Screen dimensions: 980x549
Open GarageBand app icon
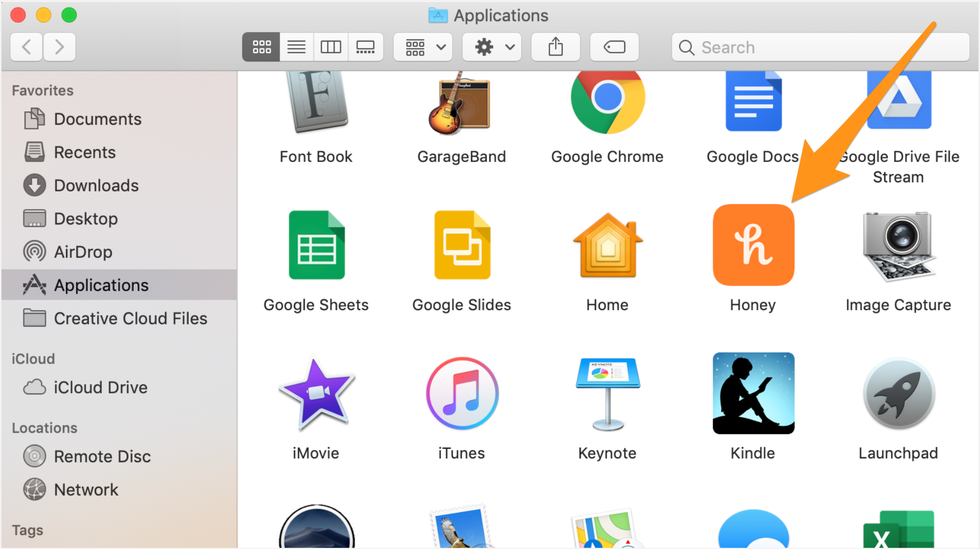point(460,102)
